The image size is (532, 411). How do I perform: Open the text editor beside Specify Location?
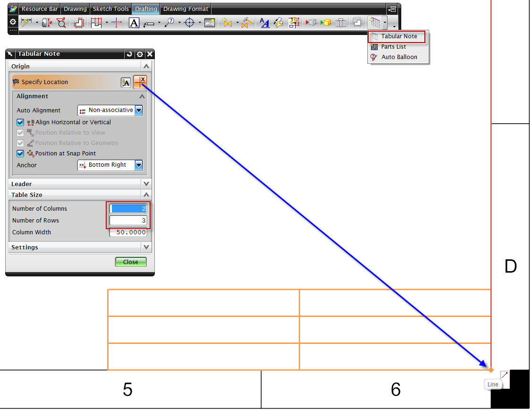pyautogui.click(x=127, y=82)
